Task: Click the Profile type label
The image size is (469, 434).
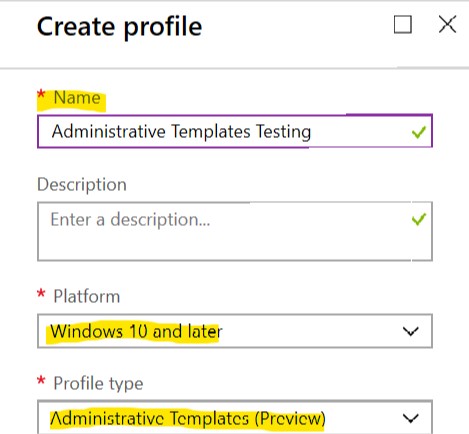Action: 98,383
